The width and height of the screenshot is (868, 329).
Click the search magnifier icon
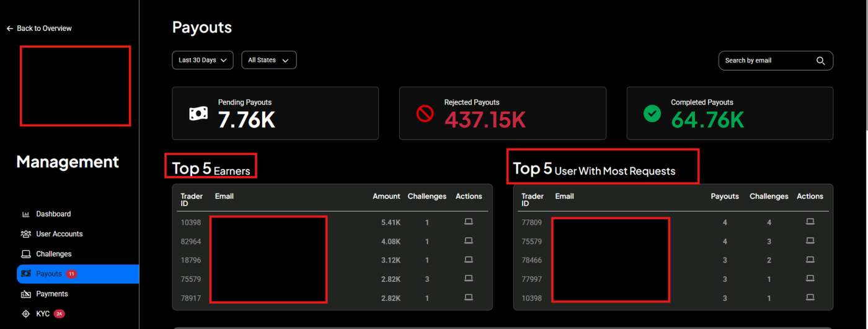point(820,61)
